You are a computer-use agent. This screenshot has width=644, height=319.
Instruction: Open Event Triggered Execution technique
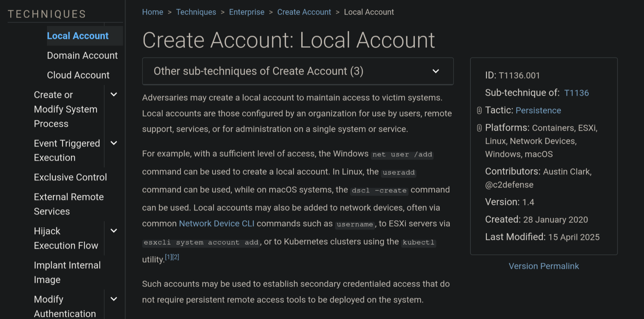pyautogui.click(x=67, y=150)
